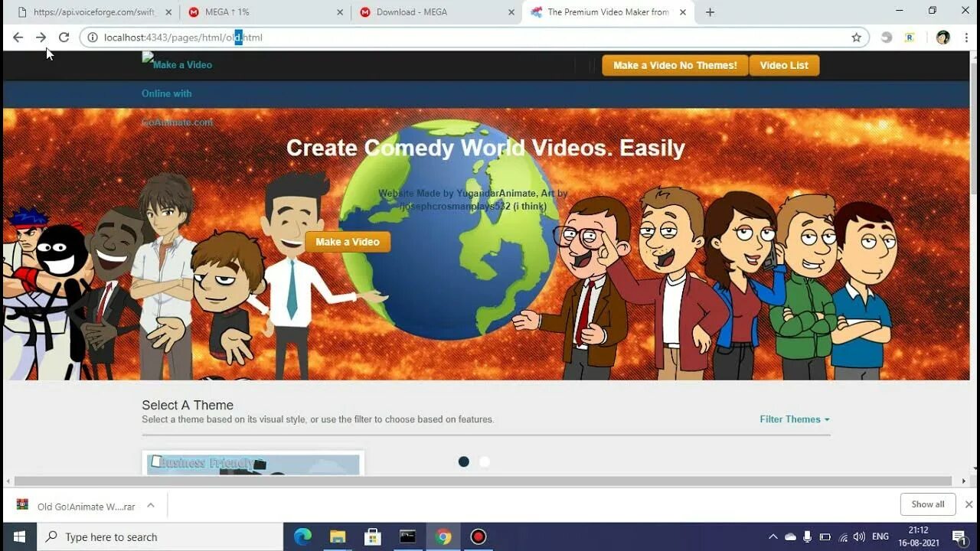Open Microsoft Store from the taskbar
This screenshot has height=551, width=980.
click(x=372, y=536)
